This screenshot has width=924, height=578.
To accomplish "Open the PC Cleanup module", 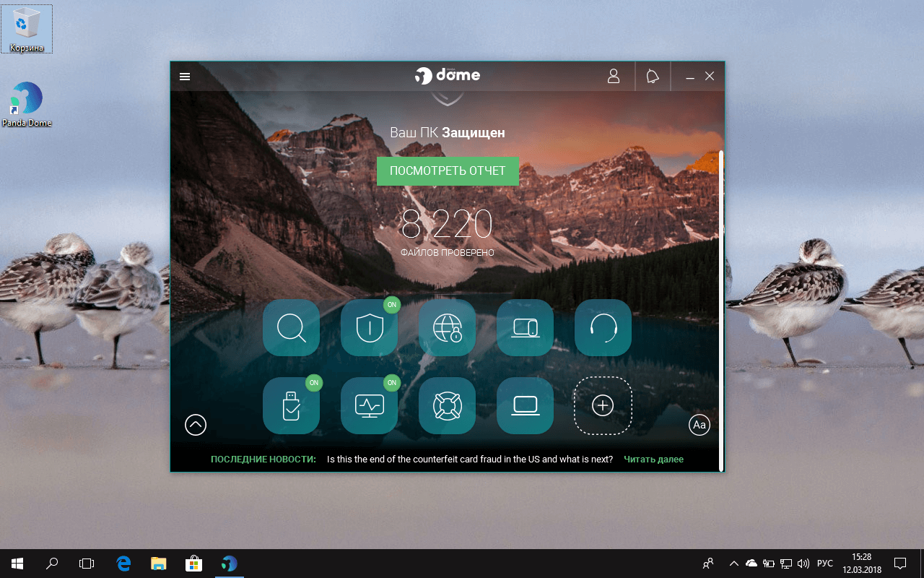I will coord(525,405).
